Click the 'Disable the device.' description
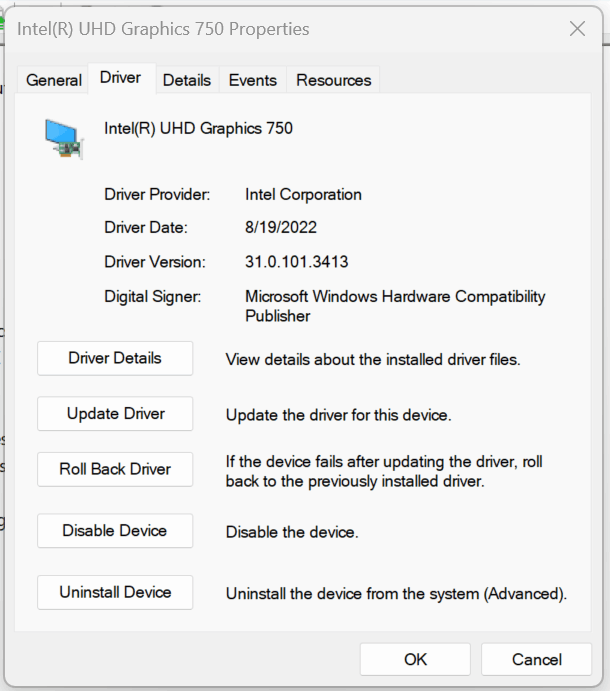This screenshot has height=691, width=610. click(292, 532)
